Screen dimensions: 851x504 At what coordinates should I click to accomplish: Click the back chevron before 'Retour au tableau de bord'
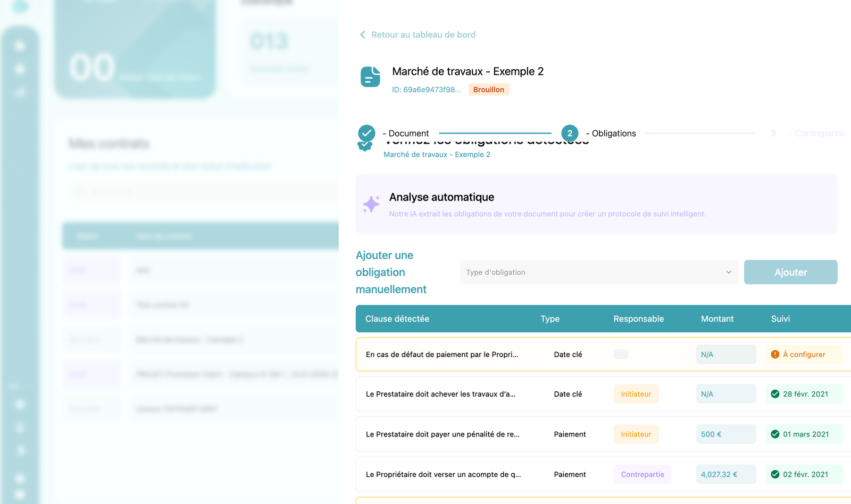(362, 34)
